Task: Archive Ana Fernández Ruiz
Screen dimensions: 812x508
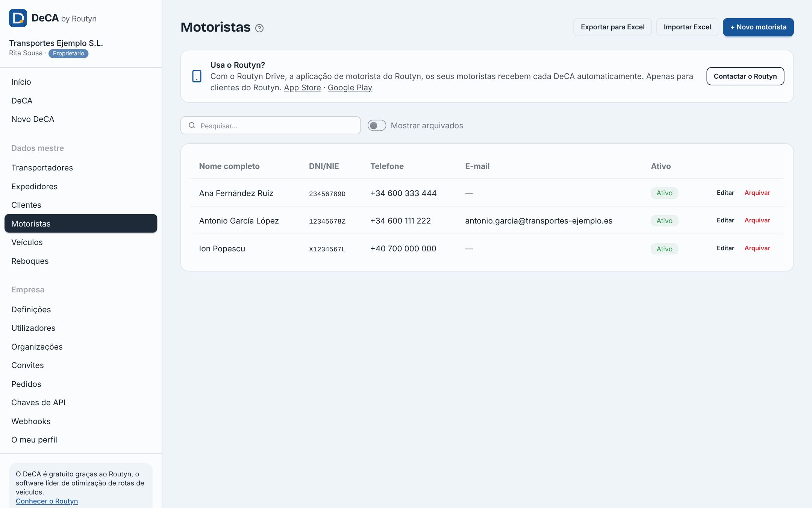Action: pos(757,193)
